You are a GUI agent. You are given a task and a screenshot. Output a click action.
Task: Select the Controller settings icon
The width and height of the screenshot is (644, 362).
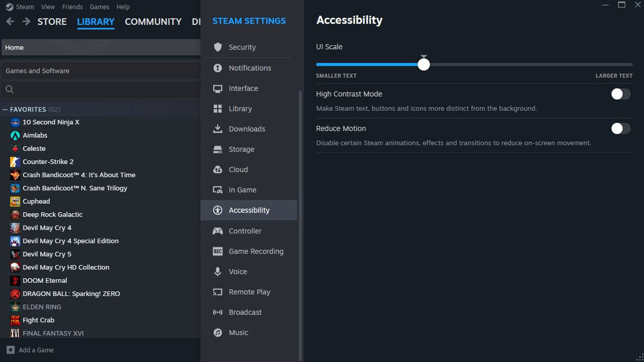click(218, 231)
